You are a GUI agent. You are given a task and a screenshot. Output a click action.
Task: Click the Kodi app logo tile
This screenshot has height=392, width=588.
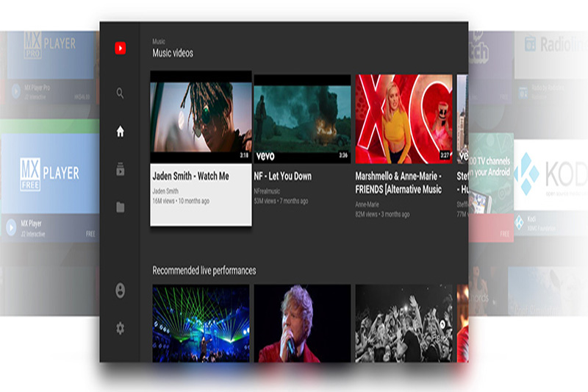[550, 174]
